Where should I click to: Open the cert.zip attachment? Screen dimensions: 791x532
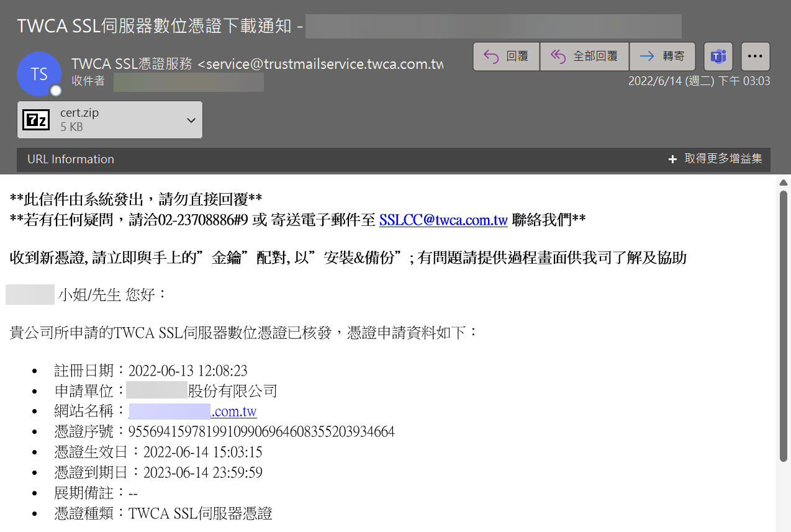110,120
